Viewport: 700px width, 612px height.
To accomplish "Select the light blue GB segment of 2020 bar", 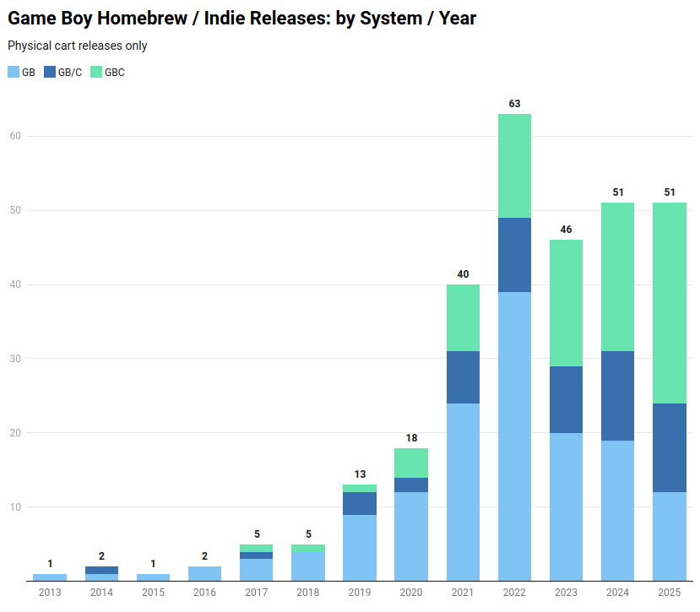I will tap(411, 536).
